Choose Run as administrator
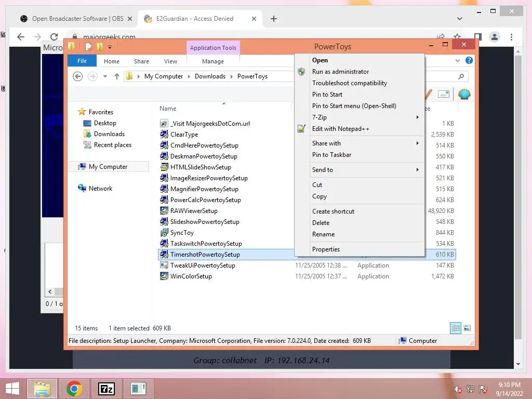 coord(360,72)
